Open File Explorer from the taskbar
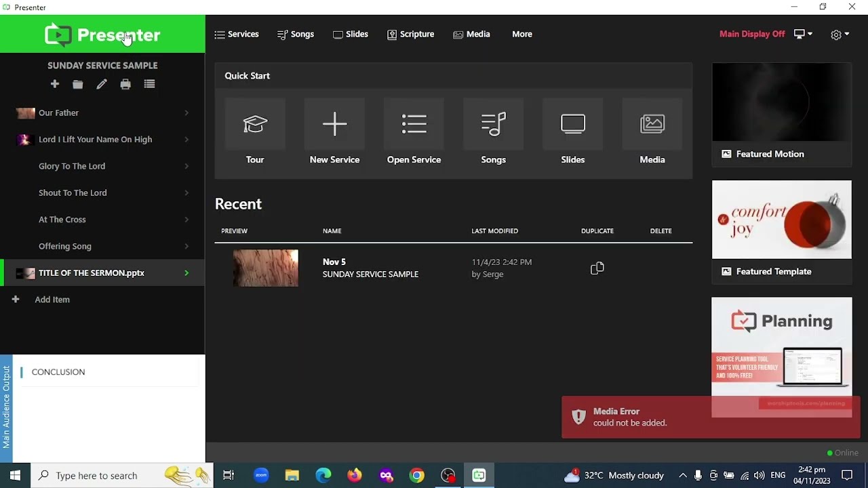The width and height of the screenshot is (868, 488). (x=292, y=475)
